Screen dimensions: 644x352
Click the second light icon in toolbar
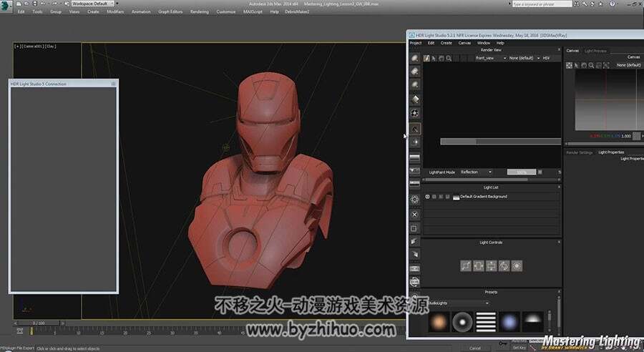[415, 72]
